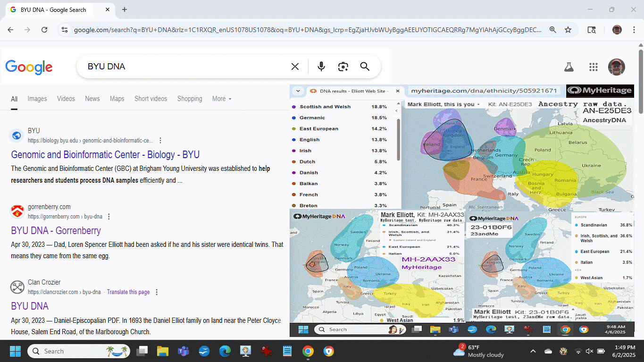
Task: Select the Short videos tab
Action: click(x=151, y=99)
